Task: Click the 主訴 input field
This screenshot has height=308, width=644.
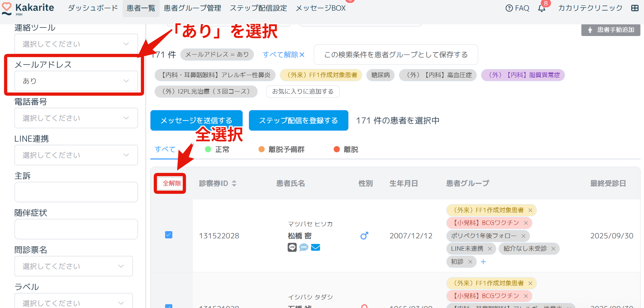Action: [x=76, y=192]
